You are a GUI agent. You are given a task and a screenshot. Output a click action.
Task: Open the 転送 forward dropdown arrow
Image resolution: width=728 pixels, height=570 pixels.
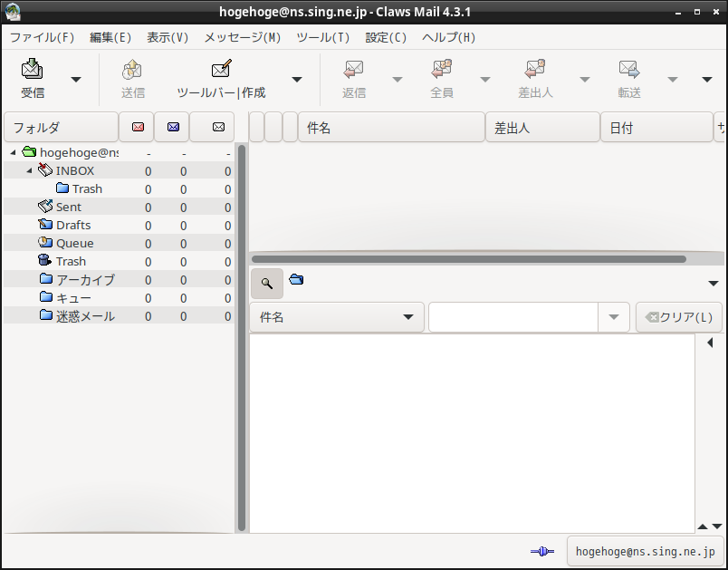672,80
